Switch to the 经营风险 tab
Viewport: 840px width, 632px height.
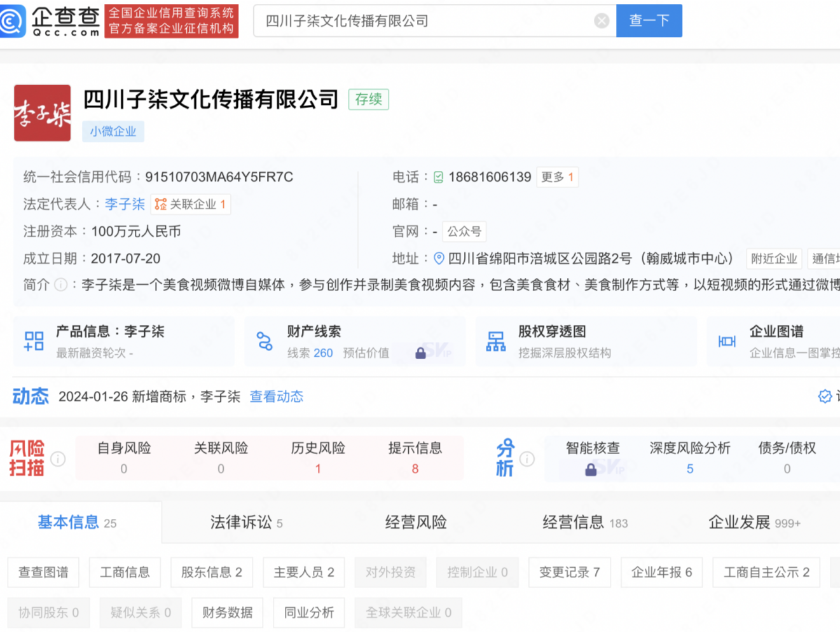[416, 523]
